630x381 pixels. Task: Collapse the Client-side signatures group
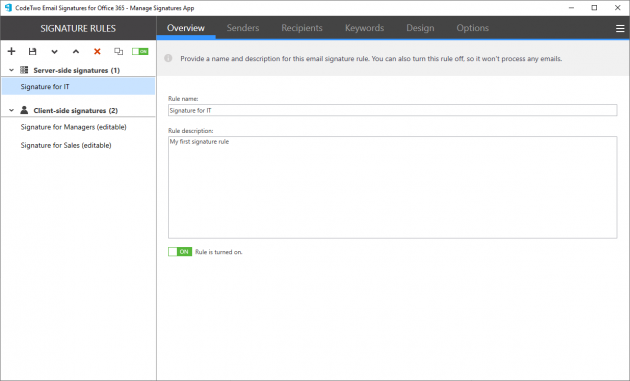coord(11,110)
